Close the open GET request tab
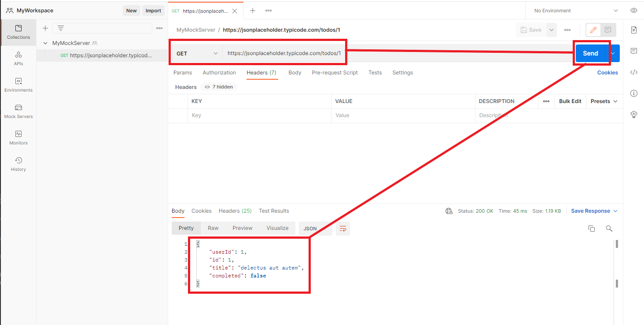The width and height of the screenshot is (644, 325). pyautogui.click(x=235, y=11)
